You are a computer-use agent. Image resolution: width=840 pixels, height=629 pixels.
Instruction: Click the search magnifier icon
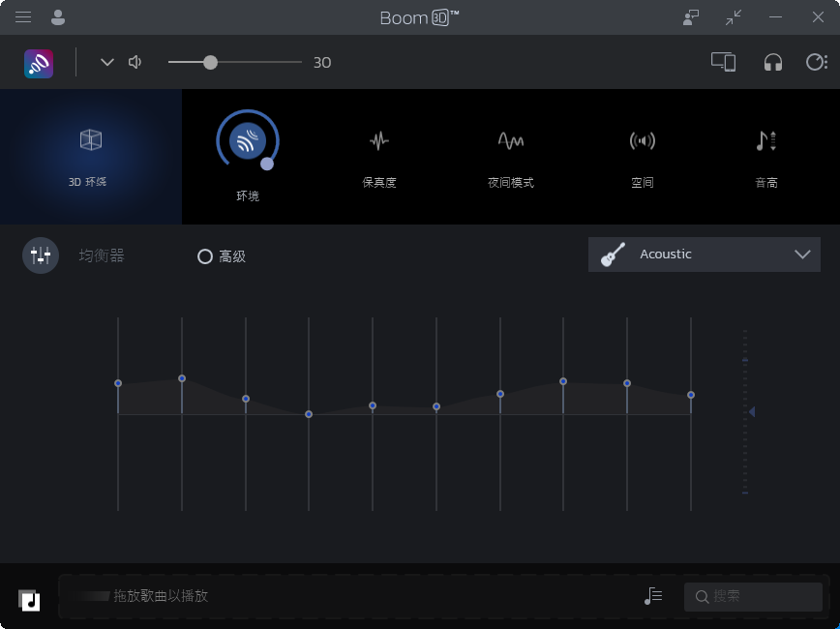click(702, 596)
